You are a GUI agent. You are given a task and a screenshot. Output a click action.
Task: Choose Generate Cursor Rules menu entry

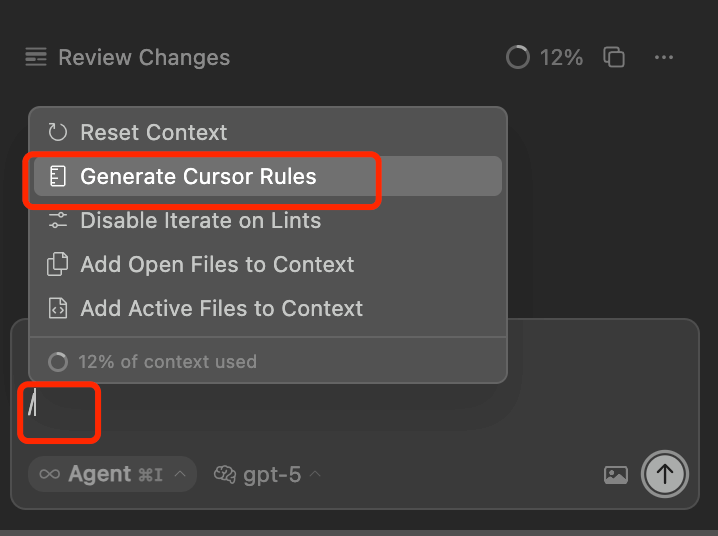coord(268,176)
